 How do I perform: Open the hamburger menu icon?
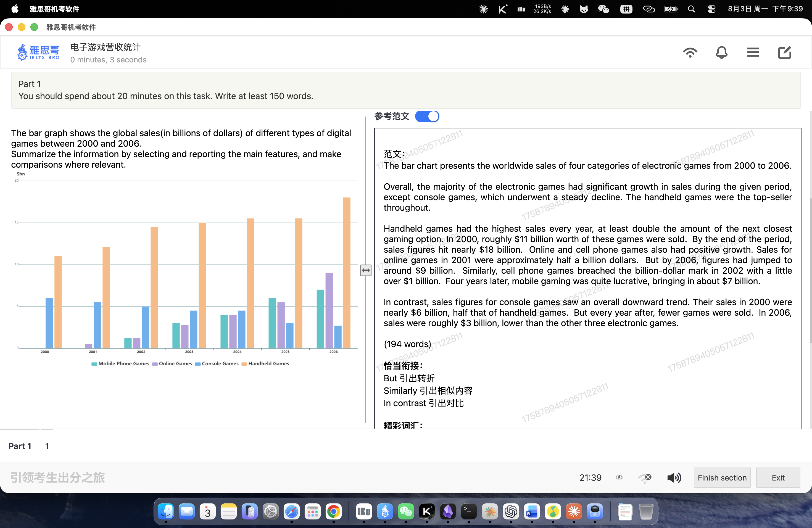(753, 52)
